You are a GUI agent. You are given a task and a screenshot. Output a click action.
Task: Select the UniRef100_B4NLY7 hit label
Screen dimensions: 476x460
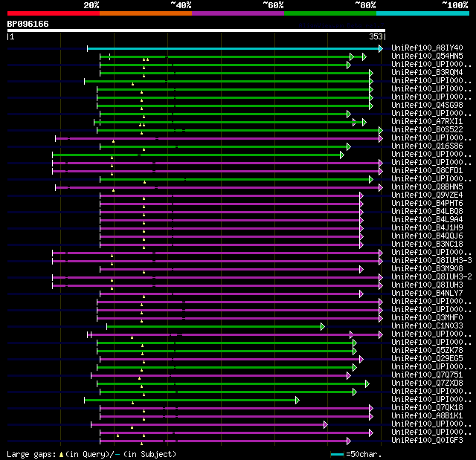[427, 294]
